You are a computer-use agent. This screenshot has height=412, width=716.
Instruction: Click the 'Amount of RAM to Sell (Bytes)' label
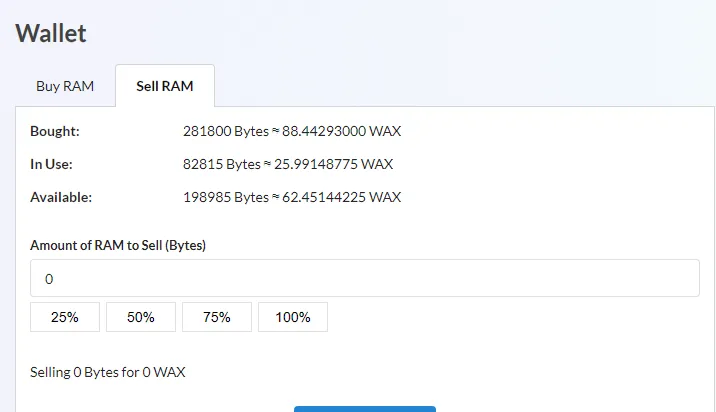[118, 245]
